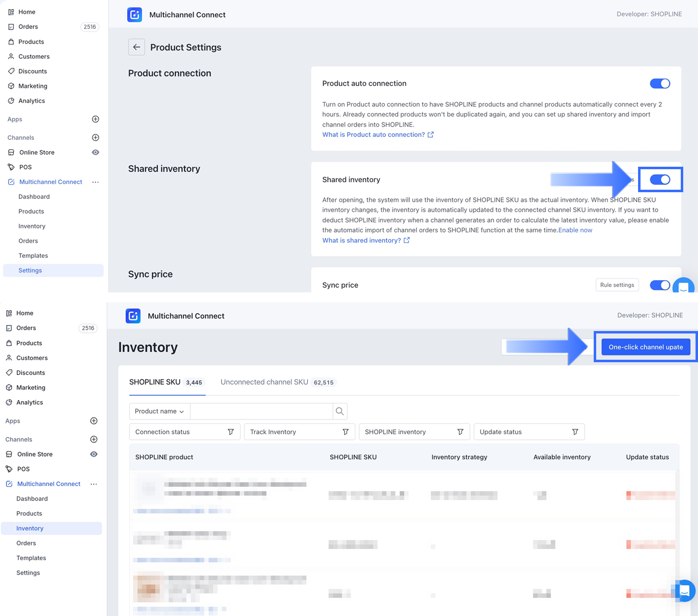The height and width of the screenshot is (616, 698).
Task: Open the chat bubble on the Inventory page
Action: tap(684, 591)
